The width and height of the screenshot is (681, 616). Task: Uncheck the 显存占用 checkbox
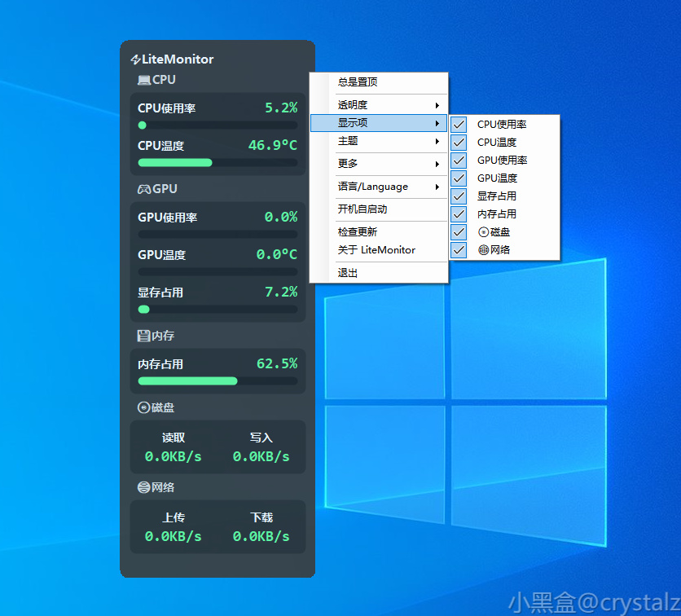459,196
